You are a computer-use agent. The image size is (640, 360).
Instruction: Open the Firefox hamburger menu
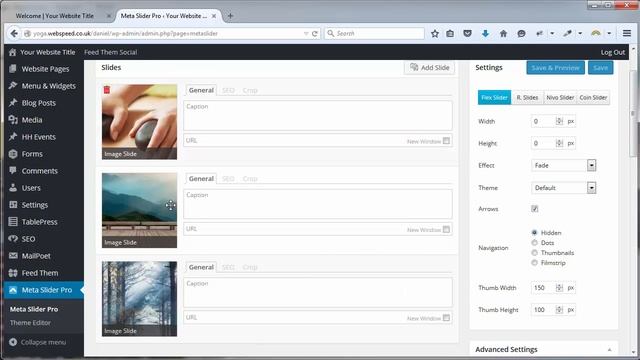(627, 33)
